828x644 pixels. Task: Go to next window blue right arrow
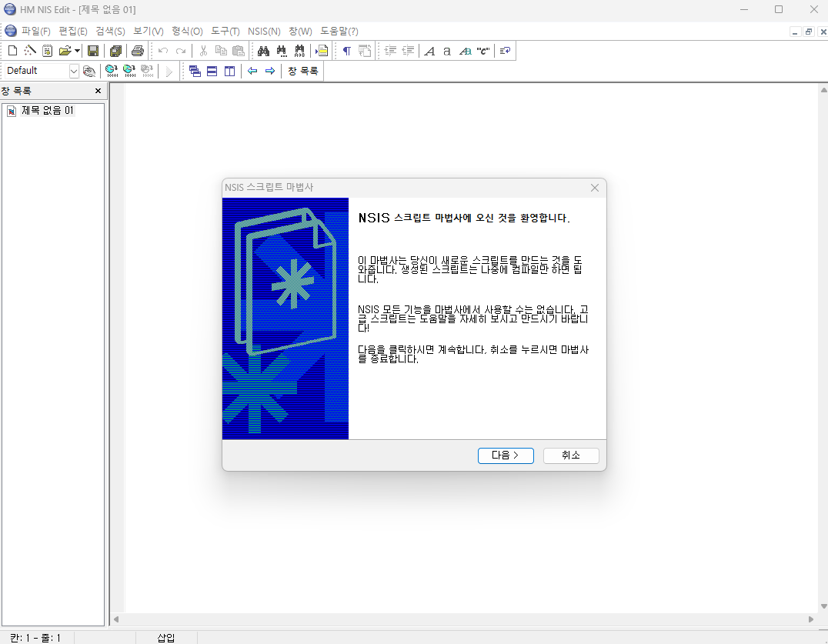coord(270,71)
